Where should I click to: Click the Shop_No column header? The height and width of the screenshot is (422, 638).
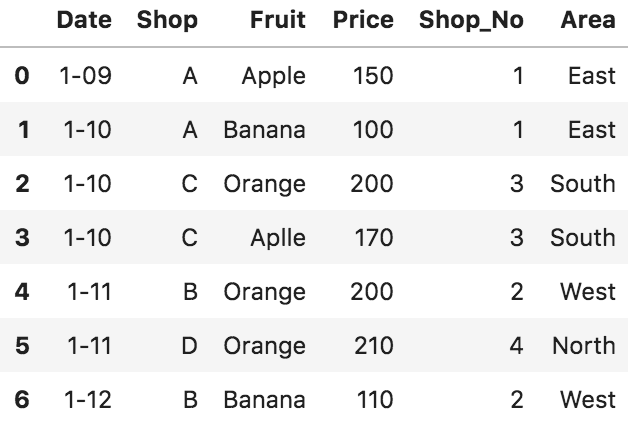pyautogui.click(x=471, y=20)
